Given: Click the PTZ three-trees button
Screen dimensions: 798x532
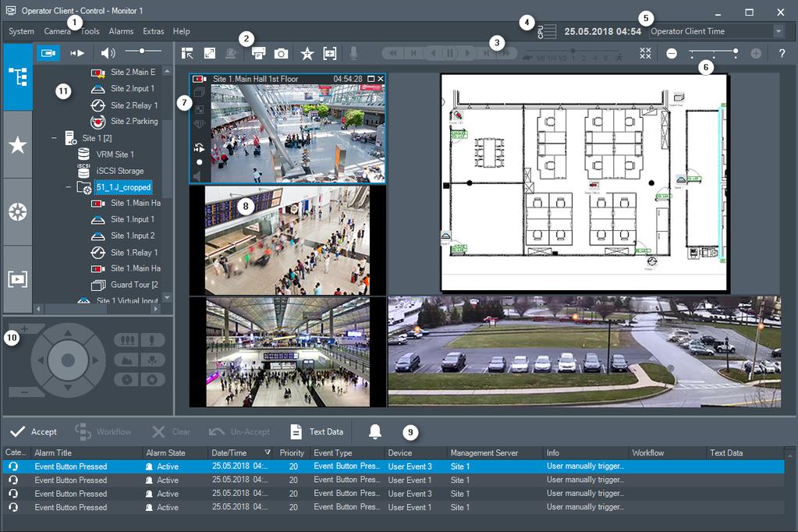Looking at the screenshot, I should [126, 339].
